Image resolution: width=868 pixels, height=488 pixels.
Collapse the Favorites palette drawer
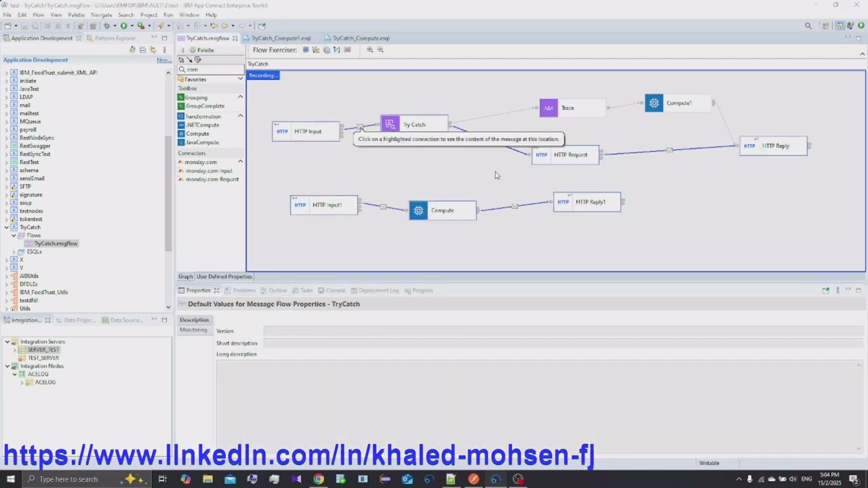pos(239,79)
